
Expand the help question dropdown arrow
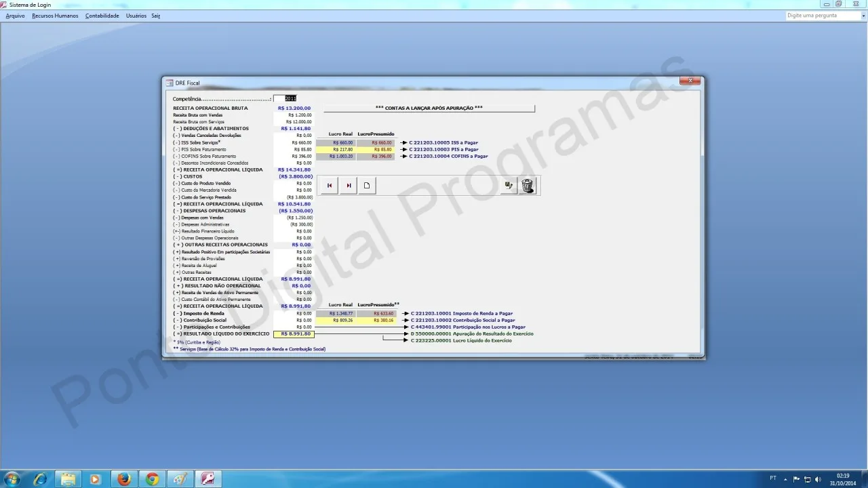pos(863,16)
